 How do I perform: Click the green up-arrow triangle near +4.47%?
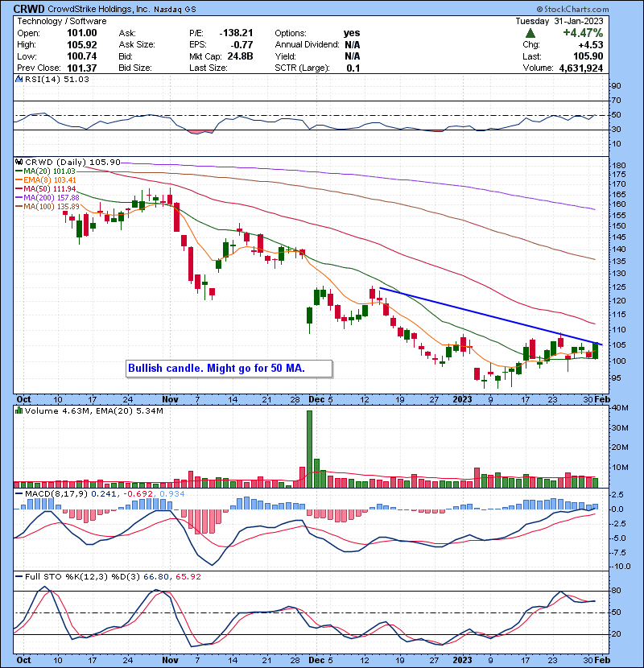[x=530, y=33]
